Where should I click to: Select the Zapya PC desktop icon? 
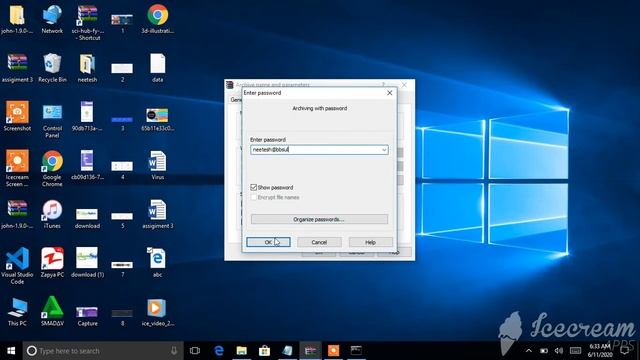52,262
